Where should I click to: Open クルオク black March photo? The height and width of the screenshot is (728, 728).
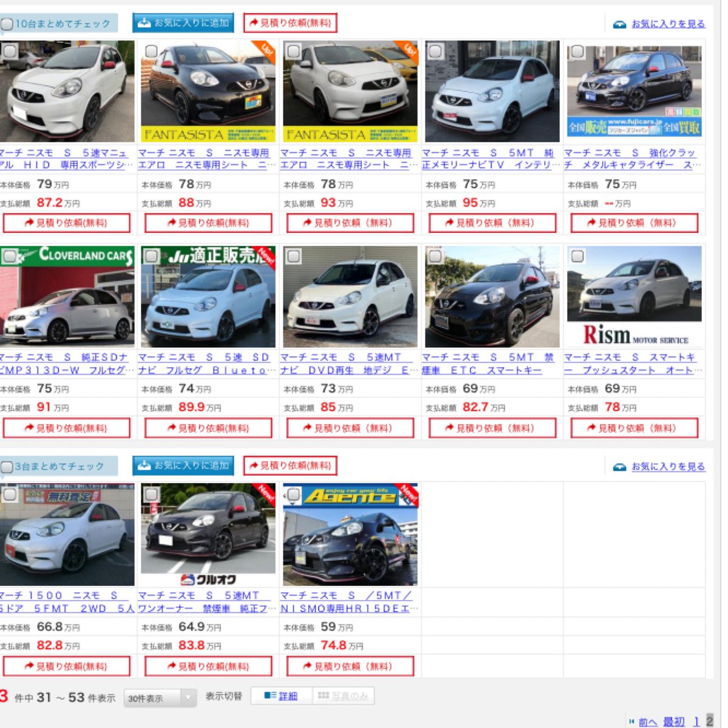[208, 534]
